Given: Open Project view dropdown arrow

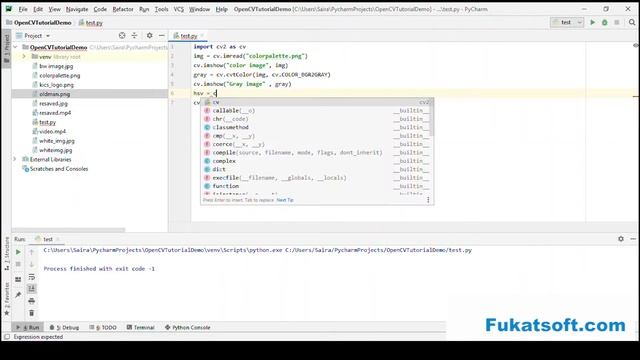Looking at the screenshot, I should pos(48,36).
